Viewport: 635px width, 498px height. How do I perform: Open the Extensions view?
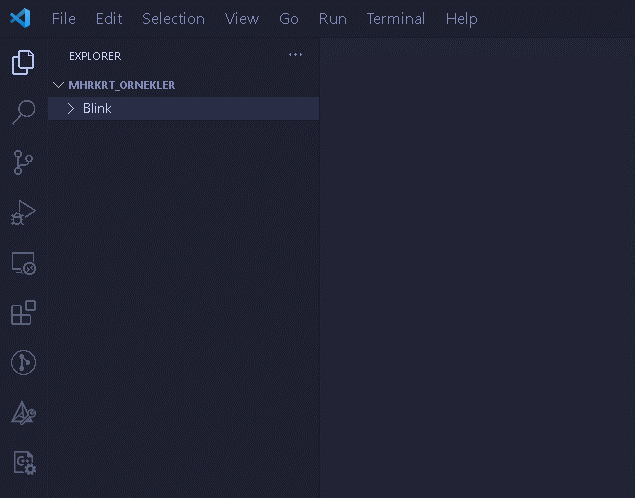point(23,313)
